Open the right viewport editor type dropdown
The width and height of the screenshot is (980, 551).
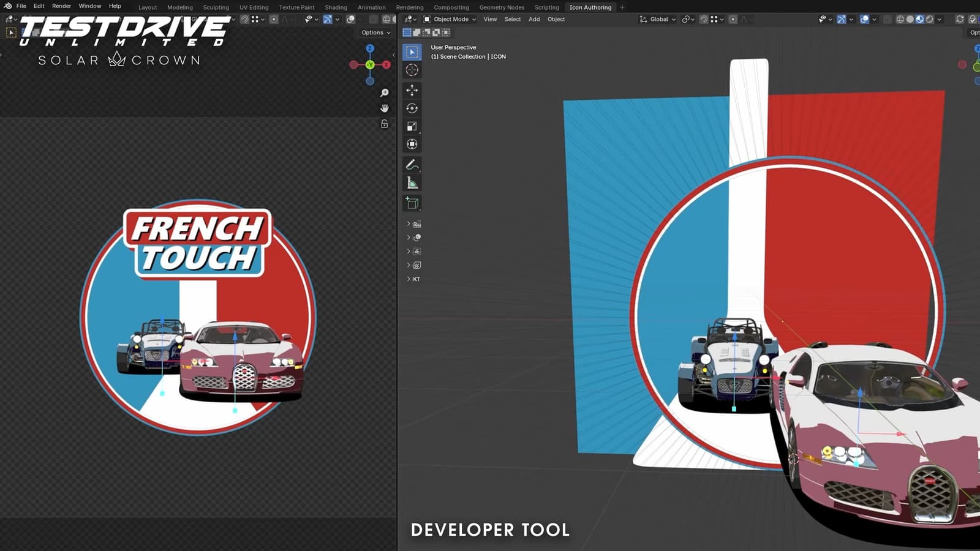point(410,19)
